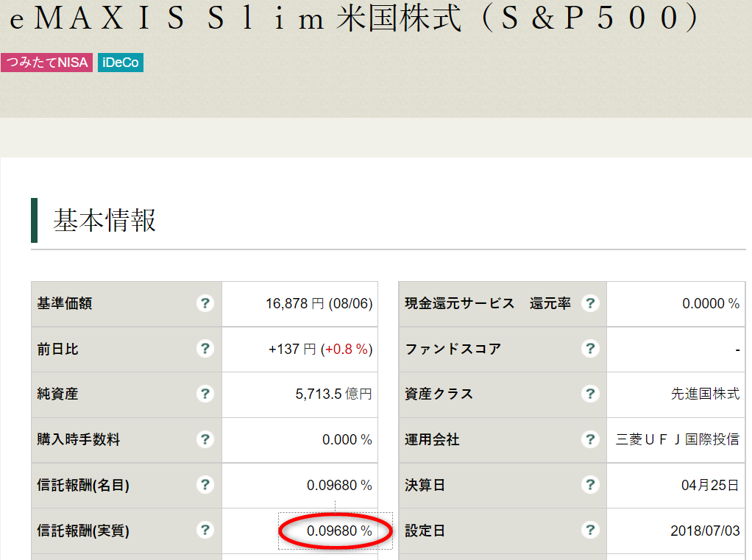
Task: Open help icon for 決算日
Action: [590, 485]
